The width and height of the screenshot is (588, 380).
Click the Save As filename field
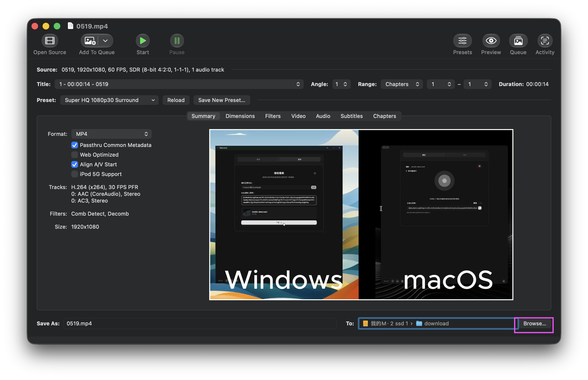click(200, 323)
